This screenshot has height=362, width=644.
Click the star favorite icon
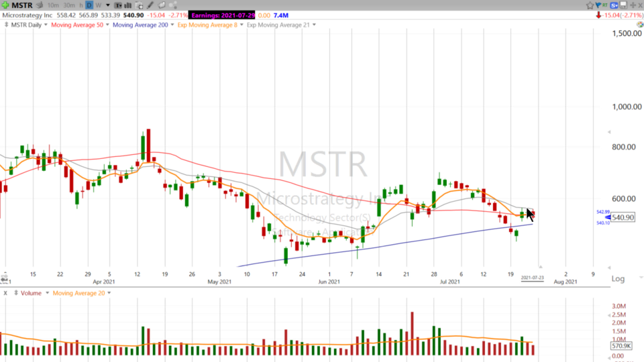tap(590, 5)
